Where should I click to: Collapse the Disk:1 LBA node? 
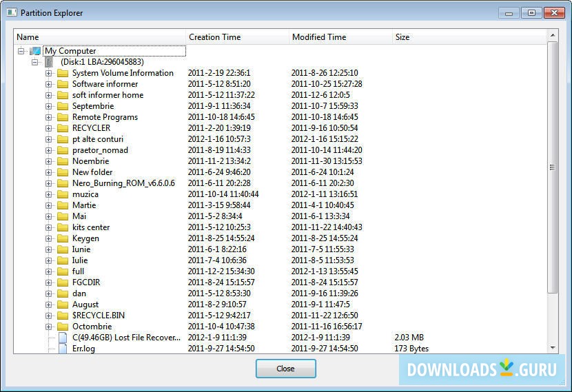click(x=34, y=62)
